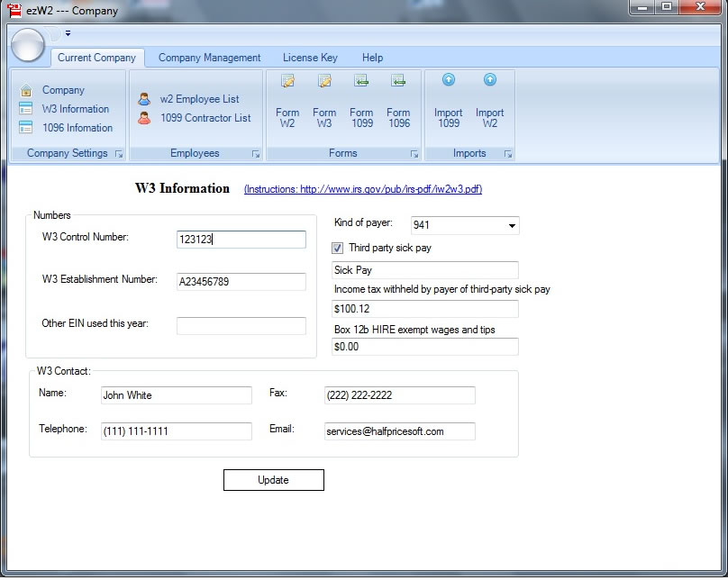The width and height of the screenshot is (728, 580).
Task: Click the W3 Establishment Number field
Action: tap(241, 282)
